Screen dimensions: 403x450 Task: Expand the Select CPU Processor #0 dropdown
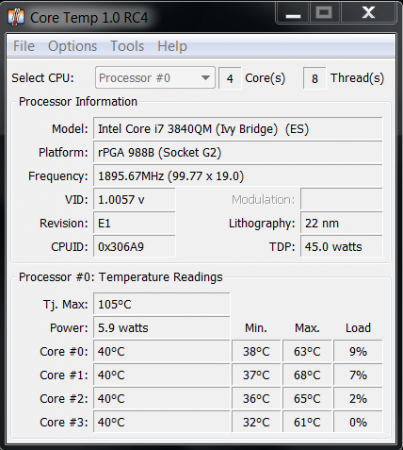pos(155,78)
